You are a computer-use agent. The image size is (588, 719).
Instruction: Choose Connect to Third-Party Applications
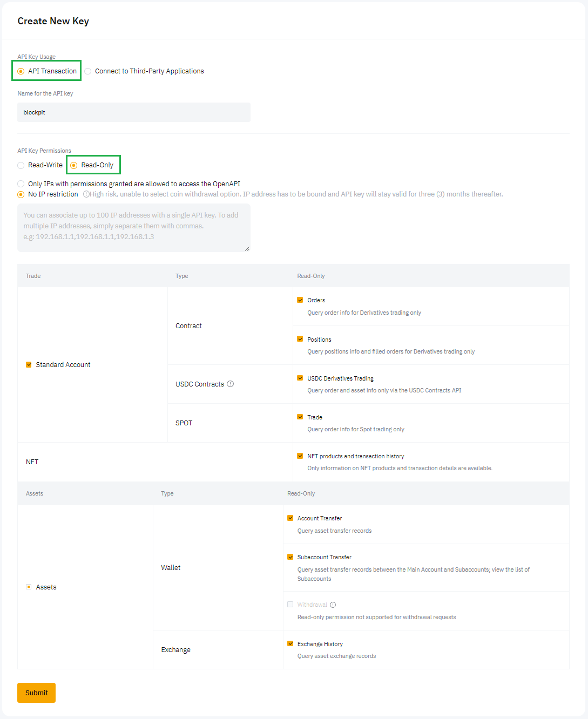(x=88, y=71)
